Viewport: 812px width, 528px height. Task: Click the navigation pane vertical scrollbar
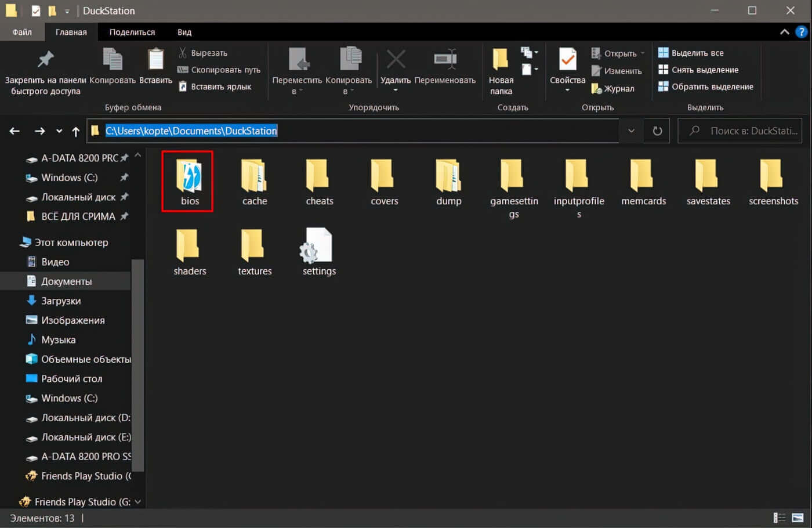[137, 366]
